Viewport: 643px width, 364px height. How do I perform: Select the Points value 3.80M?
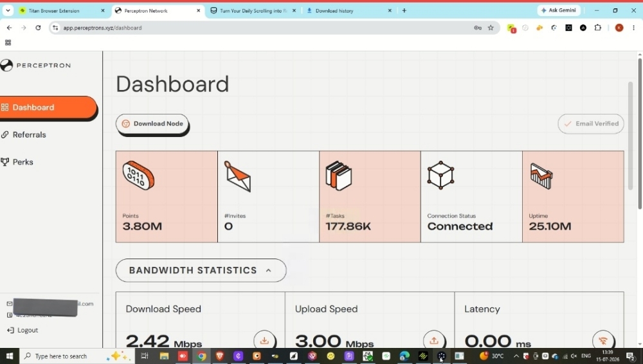(x=142, y=226)
